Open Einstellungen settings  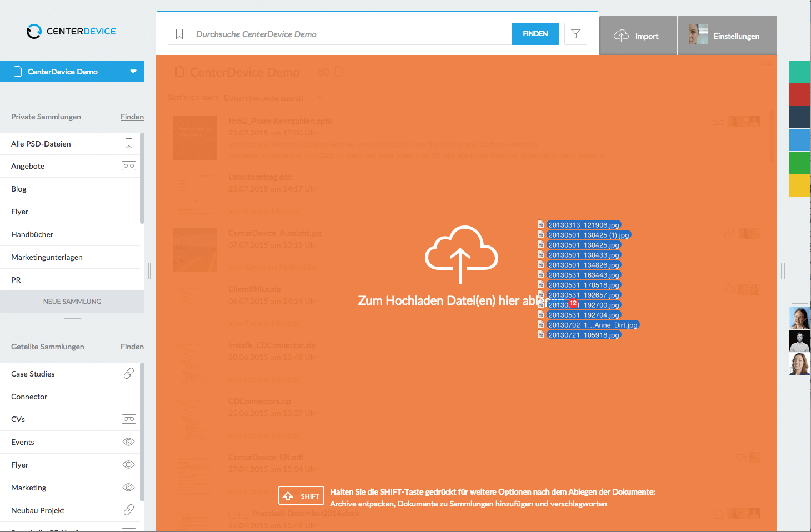coord(727,36)
